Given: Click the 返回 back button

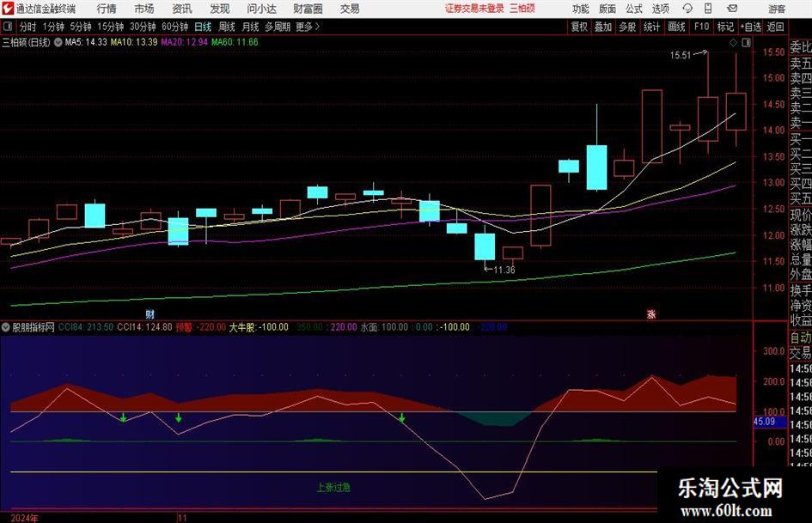Looking at the screenshot, I should 775,27.
